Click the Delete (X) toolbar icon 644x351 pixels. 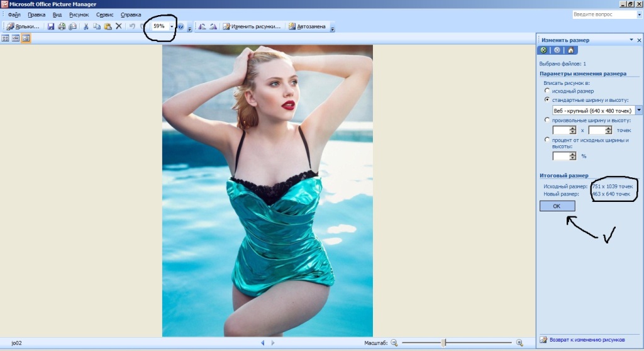118,26
